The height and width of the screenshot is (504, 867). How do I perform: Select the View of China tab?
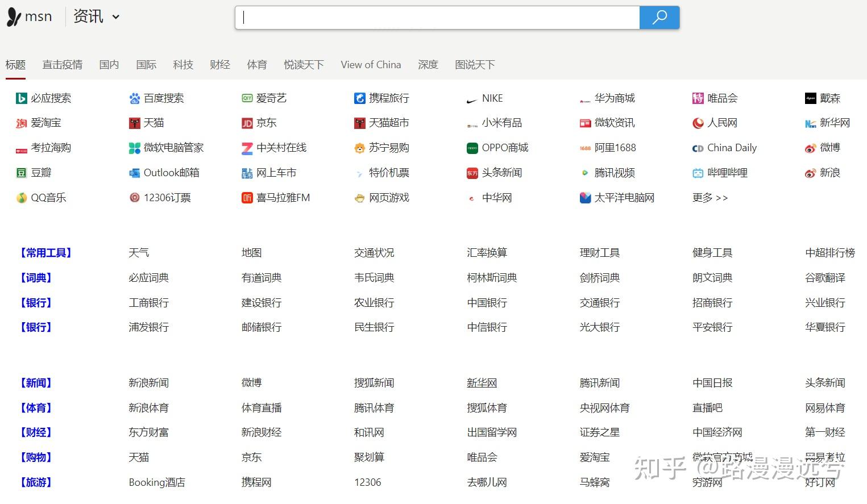(371, 65)
